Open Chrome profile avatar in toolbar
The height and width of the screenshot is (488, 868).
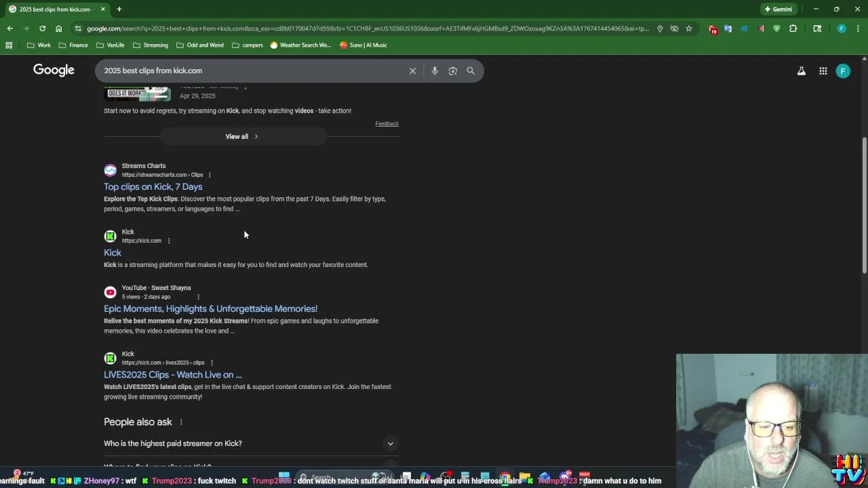click(842, 28)
